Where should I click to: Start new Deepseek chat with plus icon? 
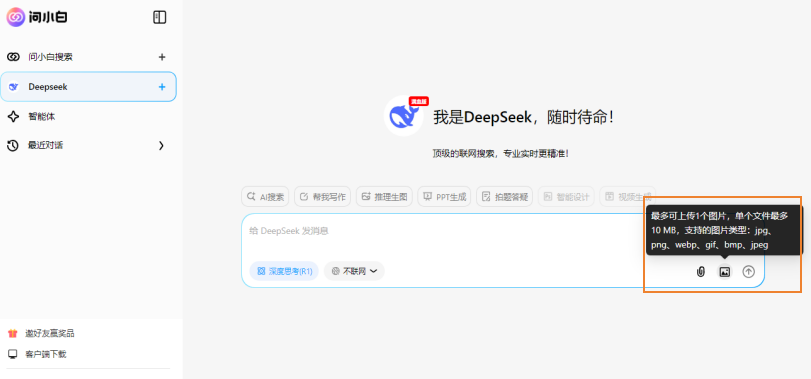click(x=162, y=87)
